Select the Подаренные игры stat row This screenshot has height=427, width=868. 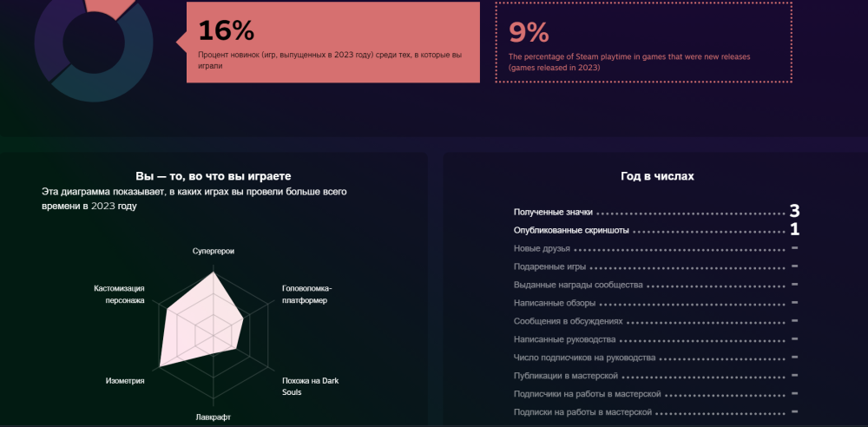(549, 267)
